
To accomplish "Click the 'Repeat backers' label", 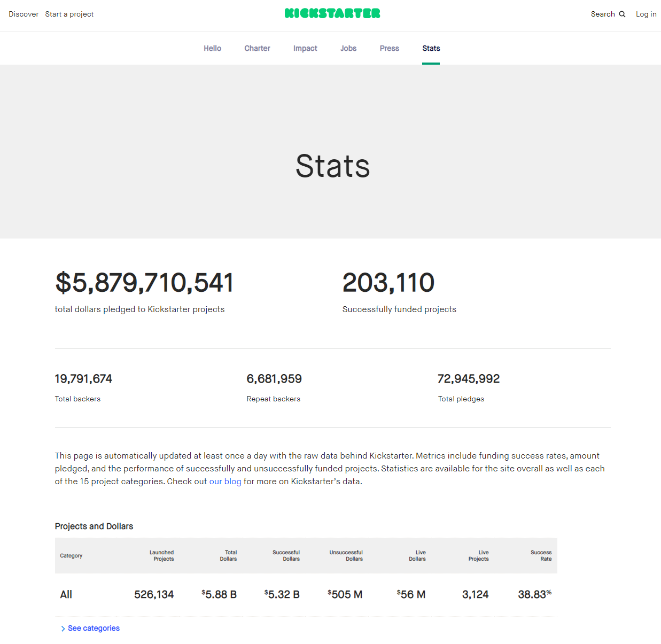I will point(274,399).
